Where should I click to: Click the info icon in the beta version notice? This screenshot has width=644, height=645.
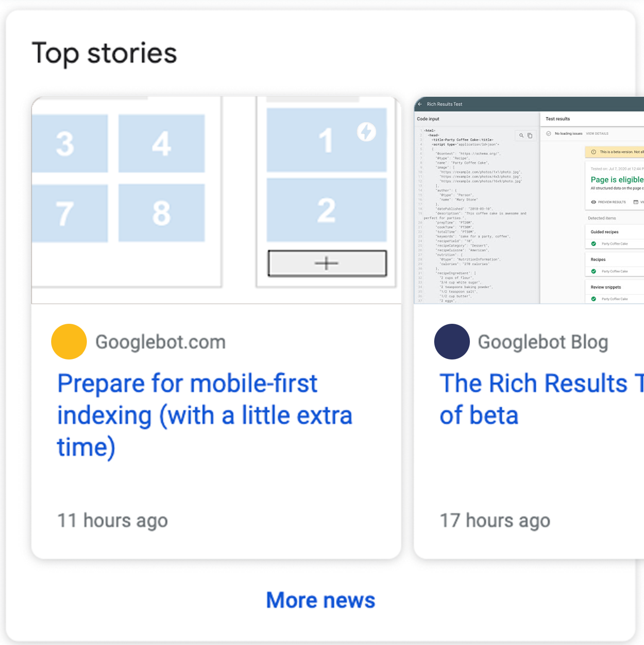click(x=594, y=152)
